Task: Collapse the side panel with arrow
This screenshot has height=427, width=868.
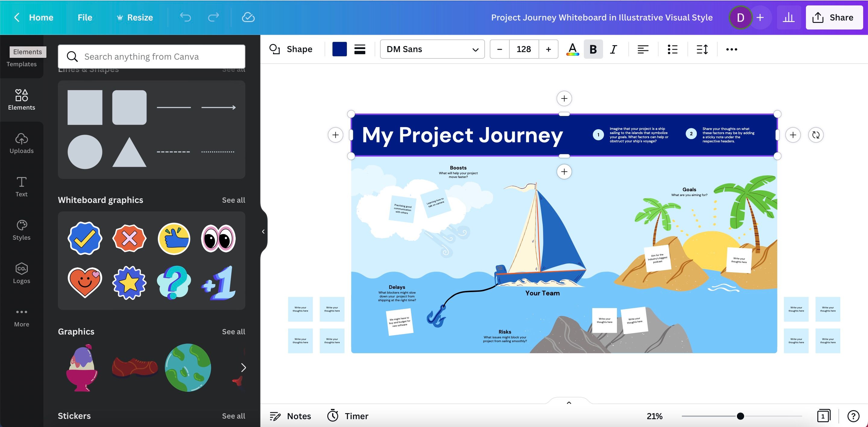Action: 263,231
